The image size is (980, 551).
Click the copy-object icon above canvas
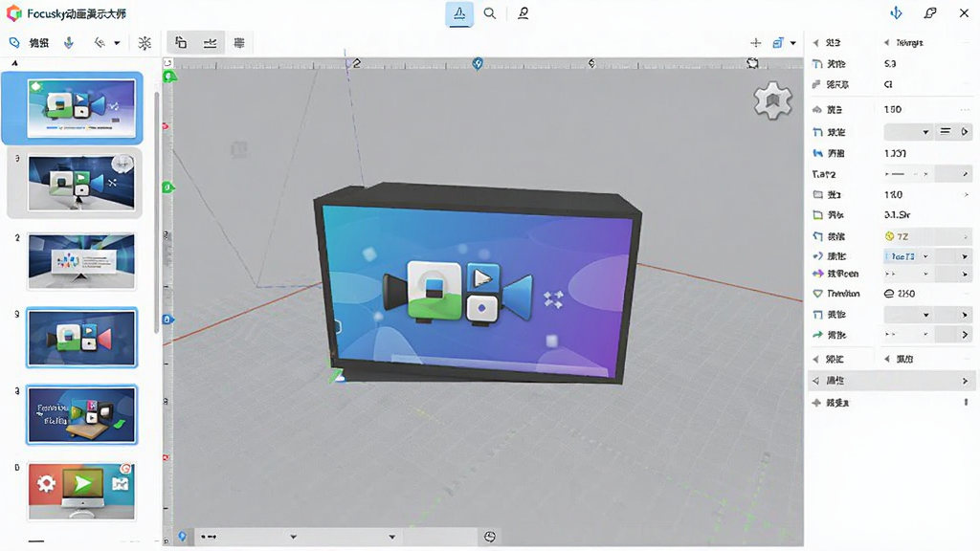(181, 42)
